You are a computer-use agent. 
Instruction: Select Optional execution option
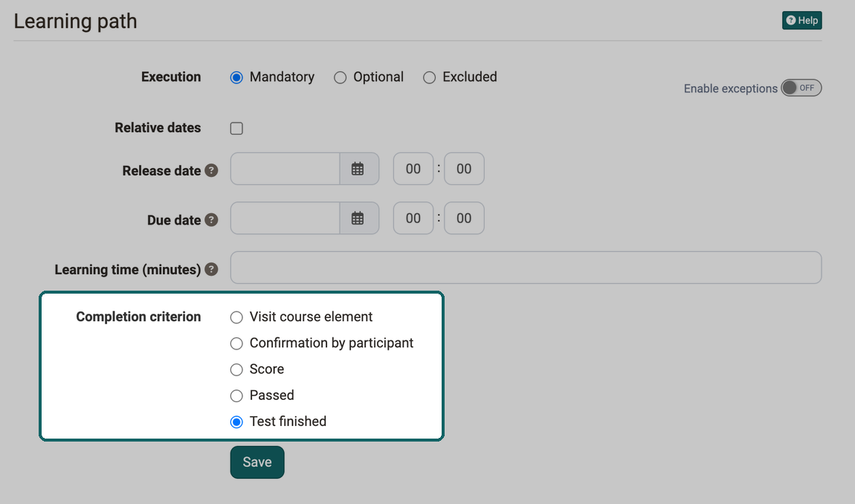click(341, 77)
